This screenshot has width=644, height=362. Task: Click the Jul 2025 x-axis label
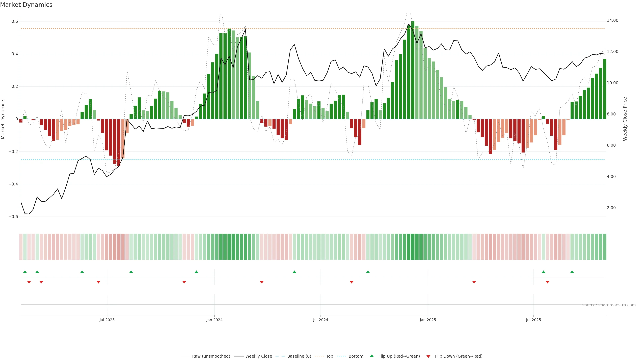pyautogui.click(x=533, y=320)
